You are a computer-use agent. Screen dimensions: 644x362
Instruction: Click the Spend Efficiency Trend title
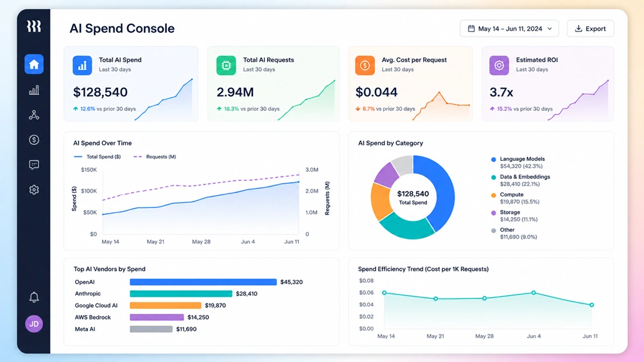pos(423,269)
